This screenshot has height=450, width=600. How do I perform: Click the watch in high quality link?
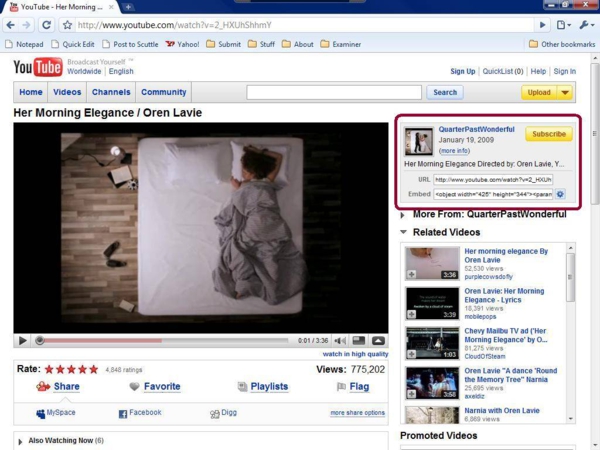(355, 354)
